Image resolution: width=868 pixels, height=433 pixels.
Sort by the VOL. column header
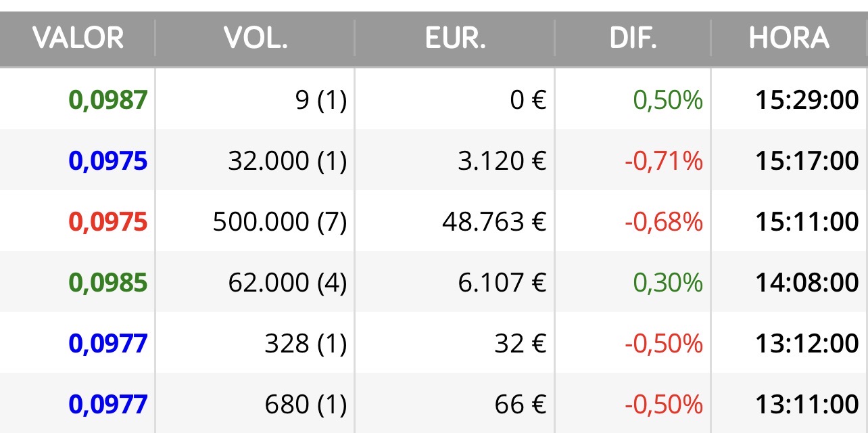pyautogui.click(x=256, y=38)
